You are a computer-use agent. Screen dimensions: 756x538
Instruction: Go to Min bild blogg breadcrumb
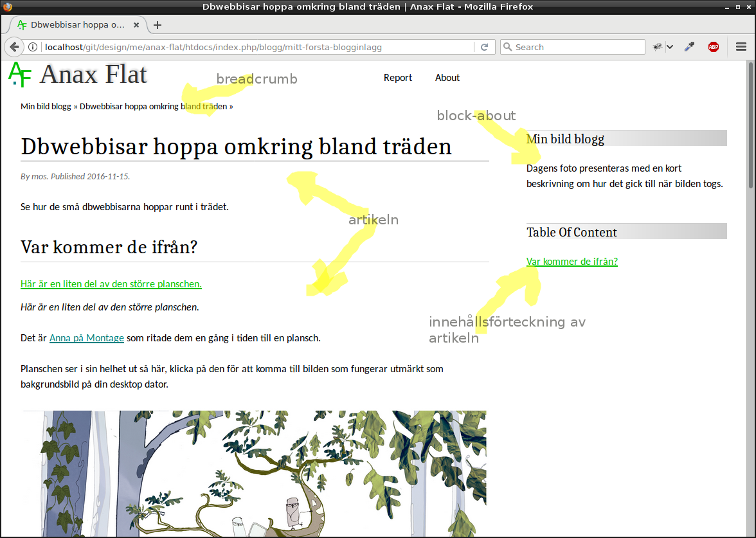coord(46,106)
